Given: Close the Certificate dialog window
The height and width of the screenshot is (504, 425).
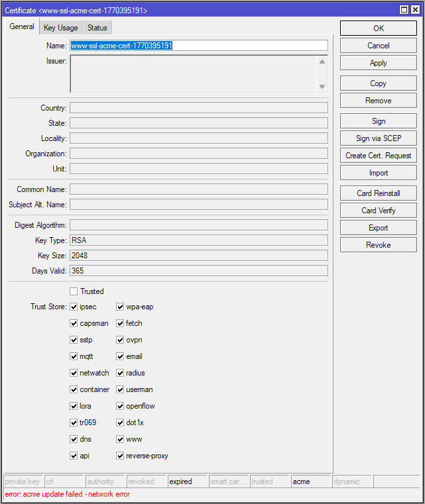Looking at the screenshot, I should pos(415,10).
